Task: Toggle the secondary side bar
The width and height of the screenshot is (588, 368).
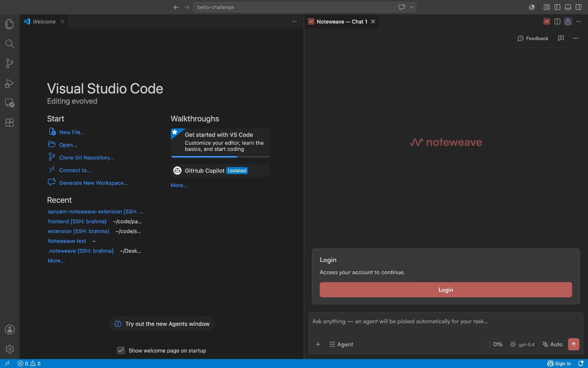Action: pyautogui.click(x=578, y=7)
